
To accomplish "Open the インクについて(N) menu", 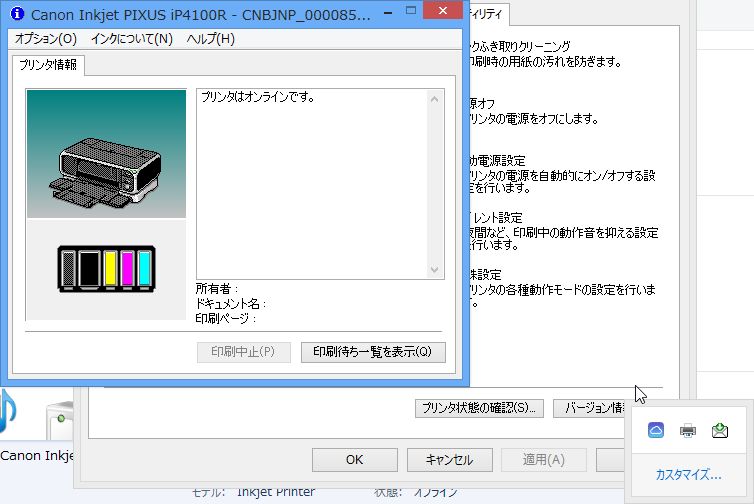I will point(132,38).
